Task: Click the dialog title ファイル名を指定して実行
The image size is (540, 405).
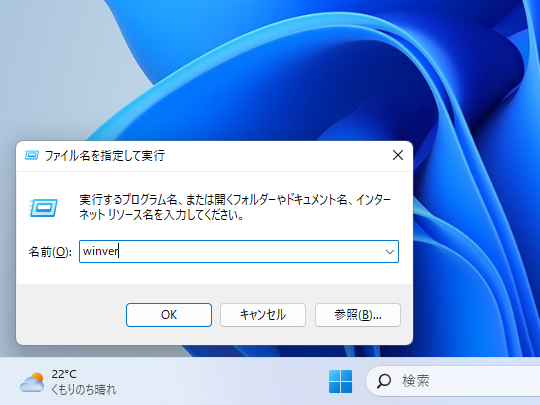Action: point(105,156)
